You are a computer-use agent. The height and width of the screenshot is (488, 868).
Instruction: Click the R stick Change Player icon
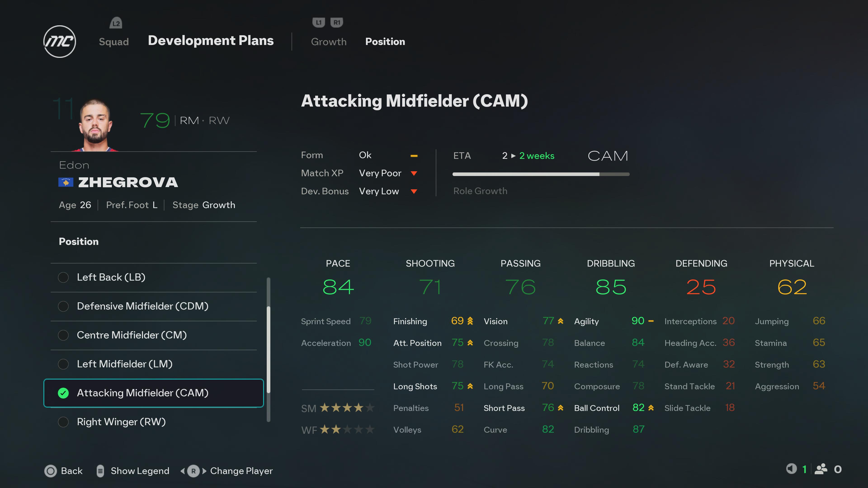(x=193, y=471)
